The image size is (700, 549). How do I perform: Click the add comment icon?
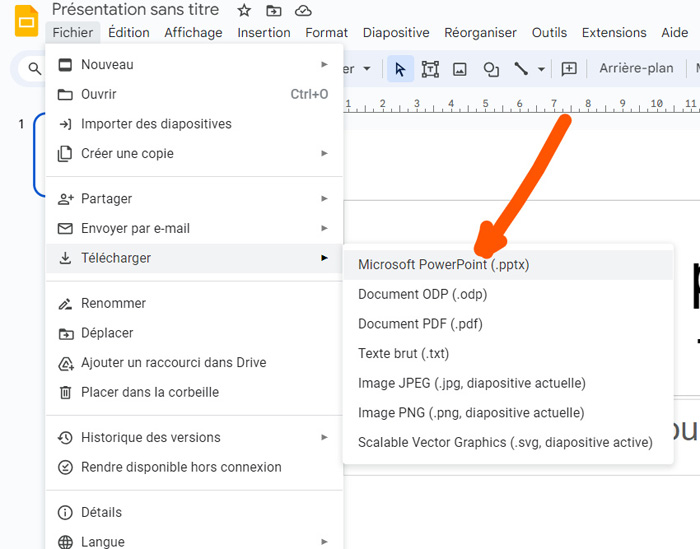[569, 69]
